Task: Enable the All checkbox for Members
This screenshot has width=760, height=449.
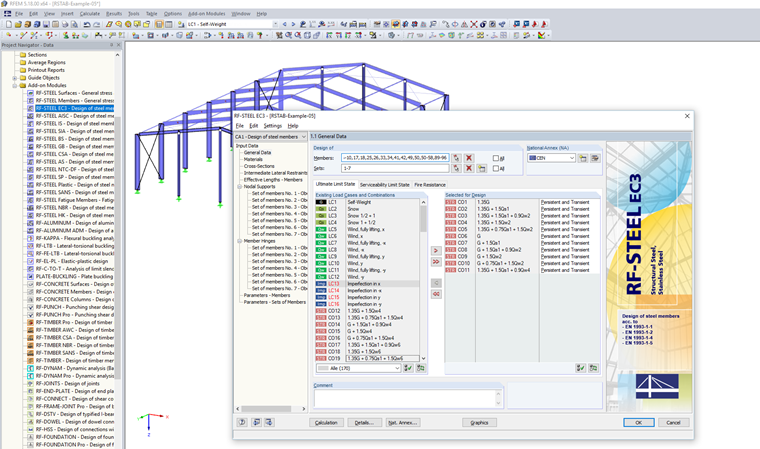Action: 495,158
